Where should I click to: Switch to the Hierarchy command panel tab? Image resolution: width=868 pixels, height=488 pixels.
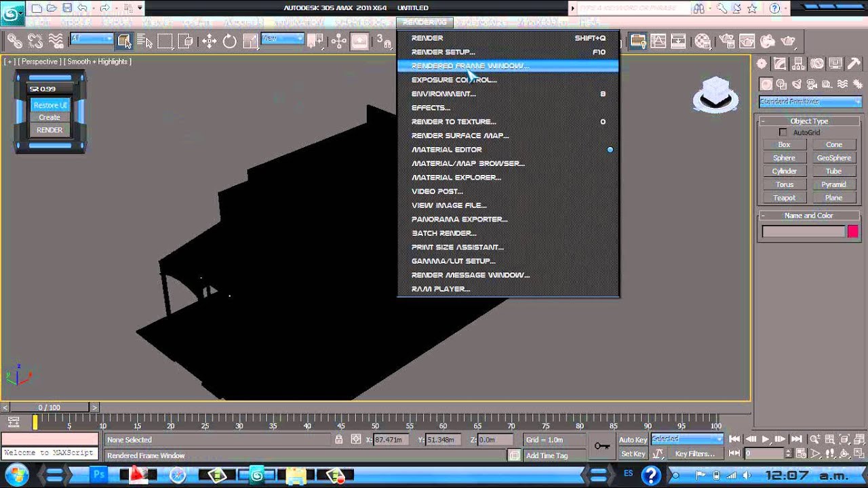coord(799,64)
